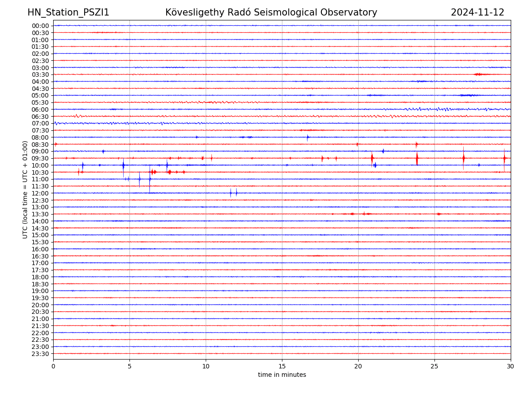Image resolution: width=532 pixels, height=399 pixels.
Task: Select the 00:00 time row label
Action: (x=40, y=26)
